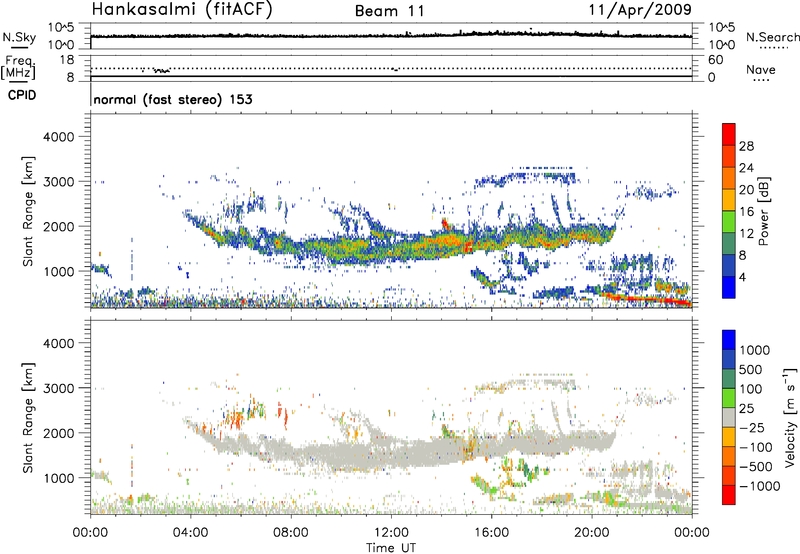Click the 'Hankasalmi (fitACF)' plot title
This screenshot has height=554, width=800.
(x=182, y=9)
